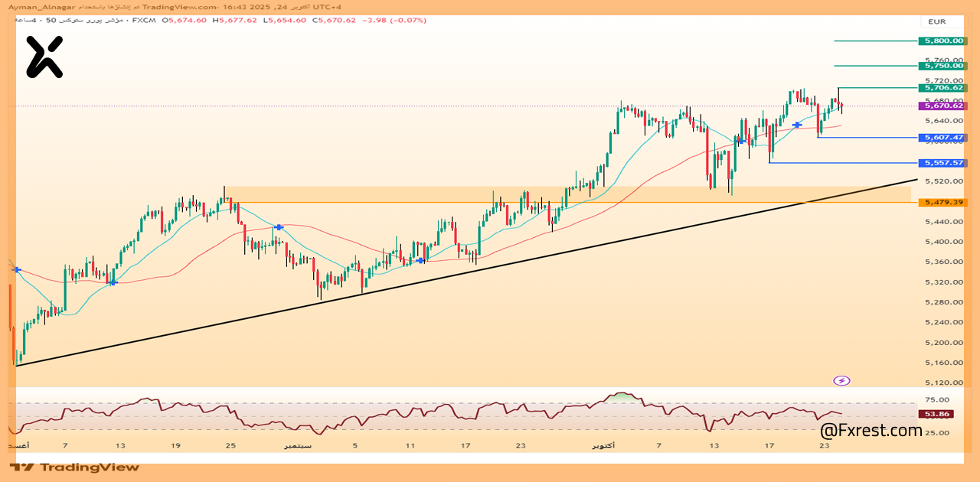This screenshot has height=482, width=980.
Task: Click the 5,706.62 resistance price label
Action: pos(943,88)
